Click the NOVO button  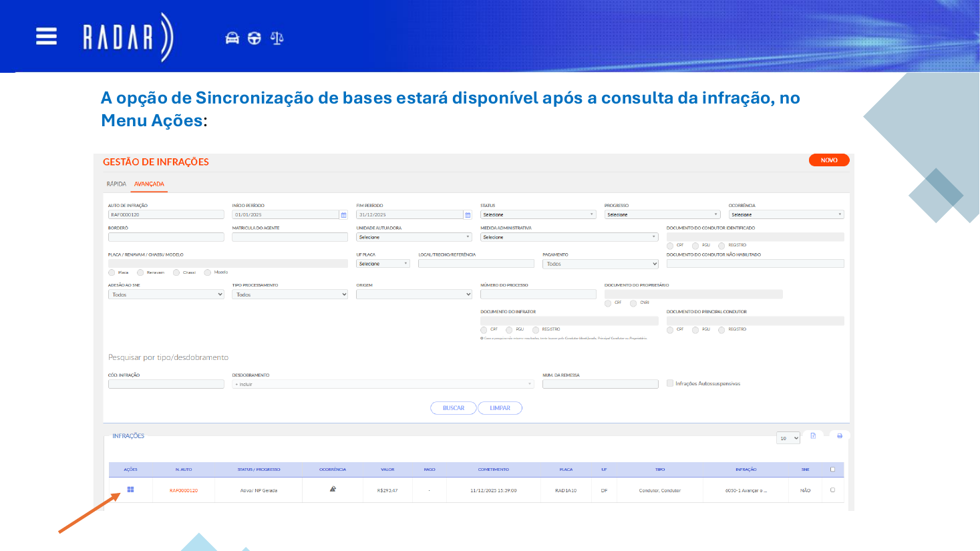(x=829, y=160)
